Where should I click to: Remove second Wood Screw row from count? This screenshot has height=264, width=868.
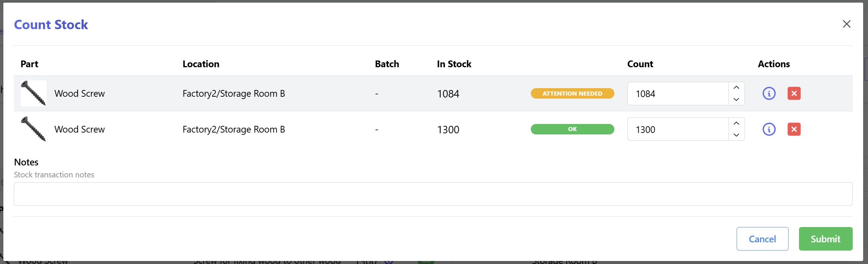794,129
